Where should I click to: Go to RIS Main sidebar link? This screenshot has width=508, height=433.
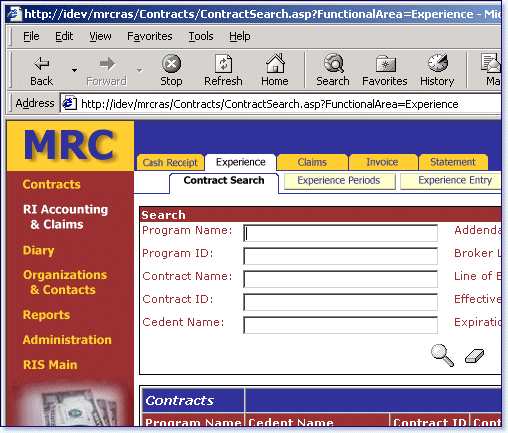pos(50,365)
